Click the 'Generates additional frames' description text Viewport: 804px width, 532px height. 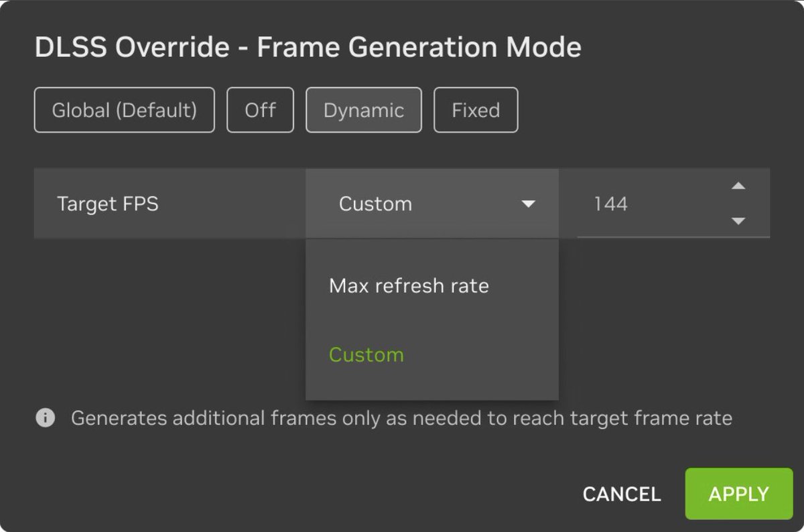coord(401,419)
